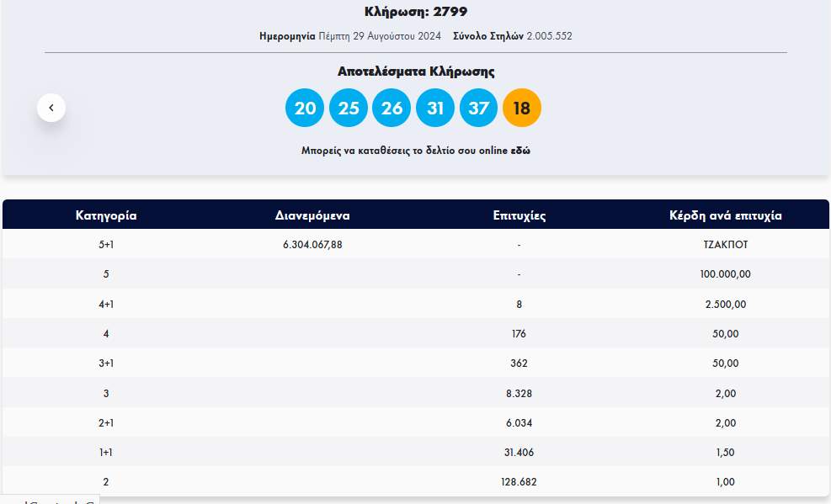831x504 pixels.
Task: Click the 100.000,00 prize value
Action: point(724,274)
